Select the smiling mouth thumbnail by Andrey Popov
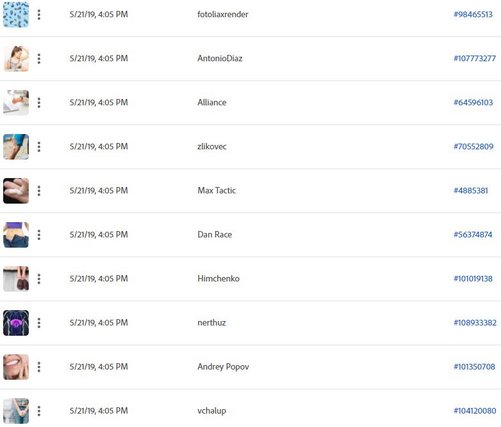This screenshot has height=427, width=501. point(16,367)
